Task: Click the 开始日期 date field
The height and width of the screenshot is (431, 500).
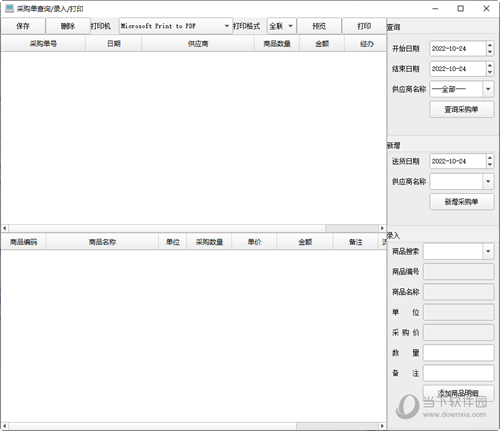Action: (x=458, y=49)
